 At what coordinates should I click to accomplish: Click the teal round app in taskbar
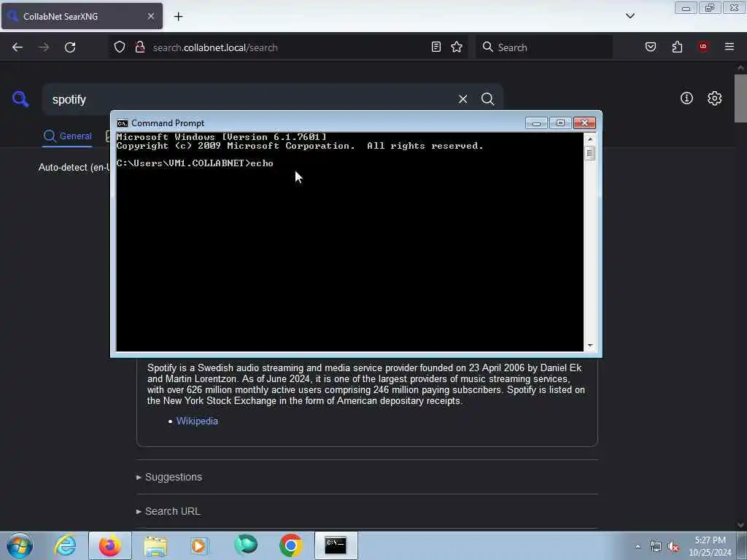click(246, 545)
